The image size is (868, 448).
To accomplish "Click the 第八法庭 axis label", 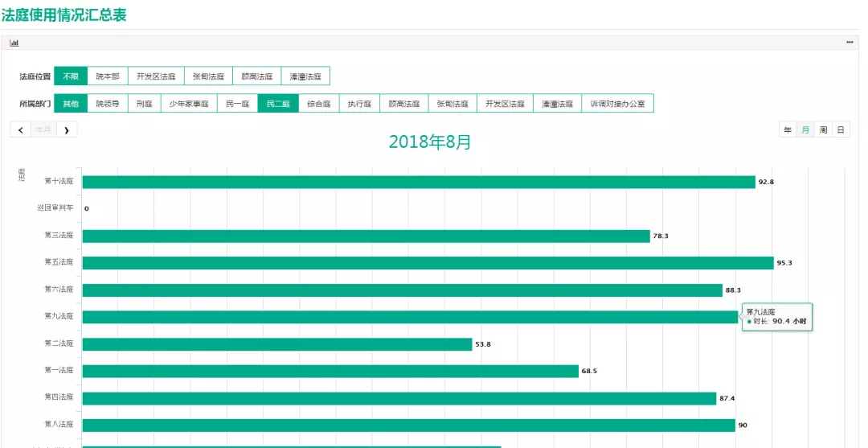I will click(x=59, y=424).
